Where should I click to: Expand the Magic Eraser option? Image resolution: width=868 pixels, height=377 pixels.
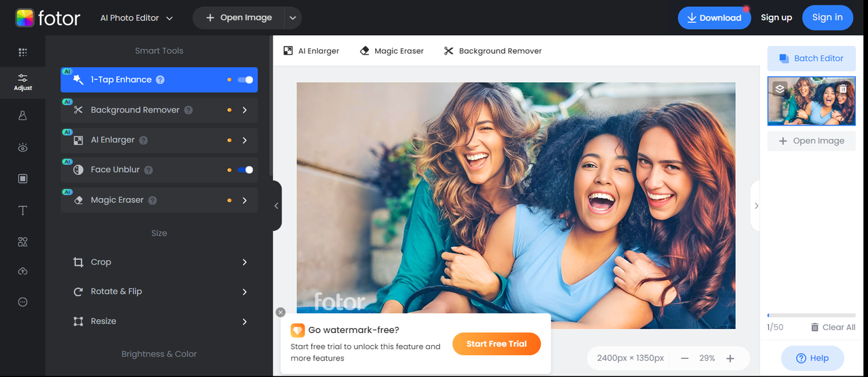pos(245,200)
